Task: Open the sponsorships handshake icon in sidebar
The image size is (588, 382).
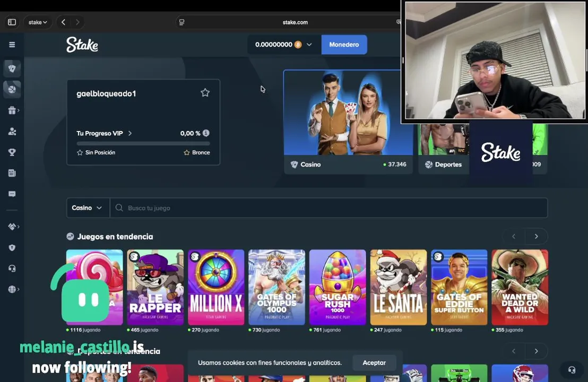Action: (x=12, y=227)
